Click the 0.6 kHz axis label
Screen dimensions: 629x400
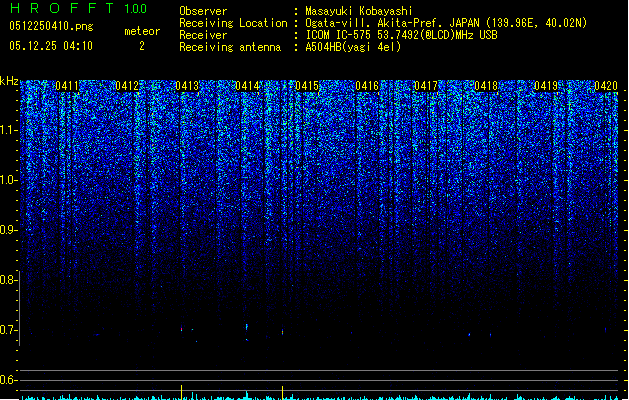[x=8, y=380]
